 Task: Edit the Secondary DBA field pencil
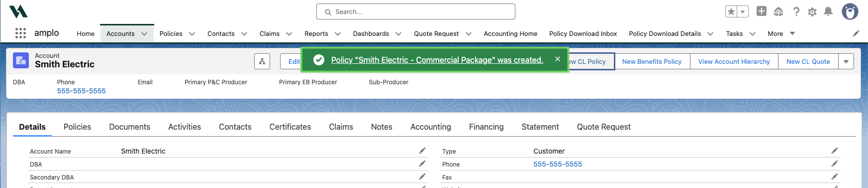pos(422,177)
